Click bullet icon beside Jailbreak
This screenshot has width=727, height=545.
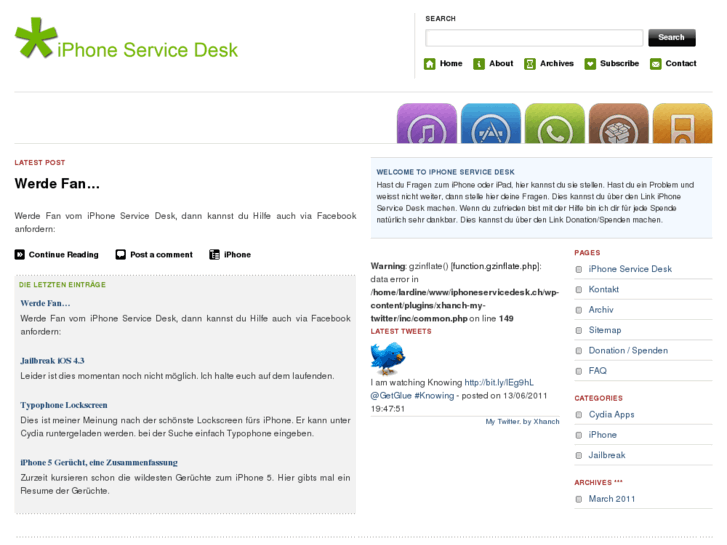[x=579, y=456]
